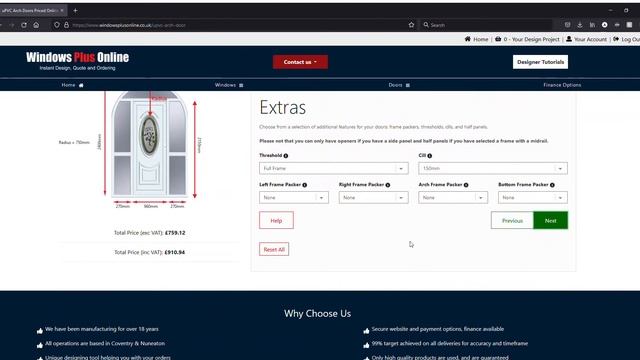640x360 pixels.
Task: Click the Right Frame Packer info icon
Action: pos(388,185)
